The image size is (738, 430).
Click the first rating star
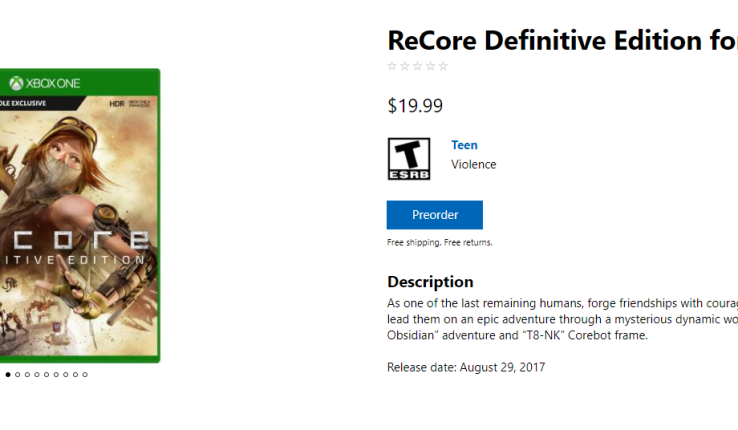coord(391,66)
